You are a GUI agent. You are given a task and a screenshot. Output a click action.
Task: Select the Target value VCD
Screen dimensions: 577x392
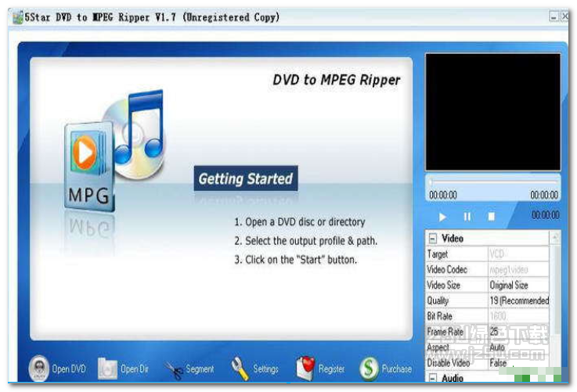[518, 254]
